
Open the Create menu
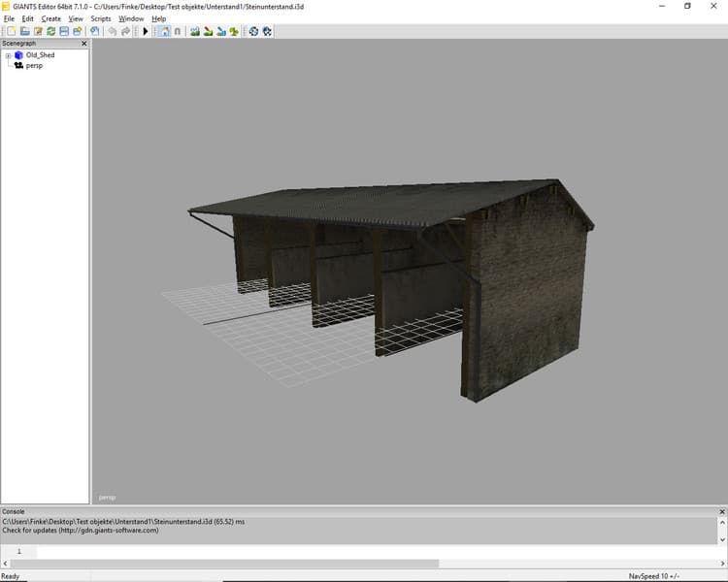tap(50, 18)
